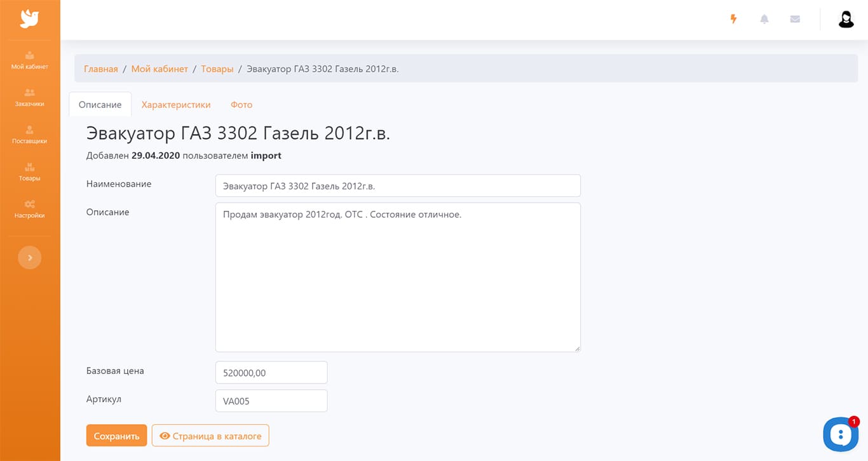The image size is (868, 461).
Task: Open user profile avatar
Action: (x=846, y=20)
